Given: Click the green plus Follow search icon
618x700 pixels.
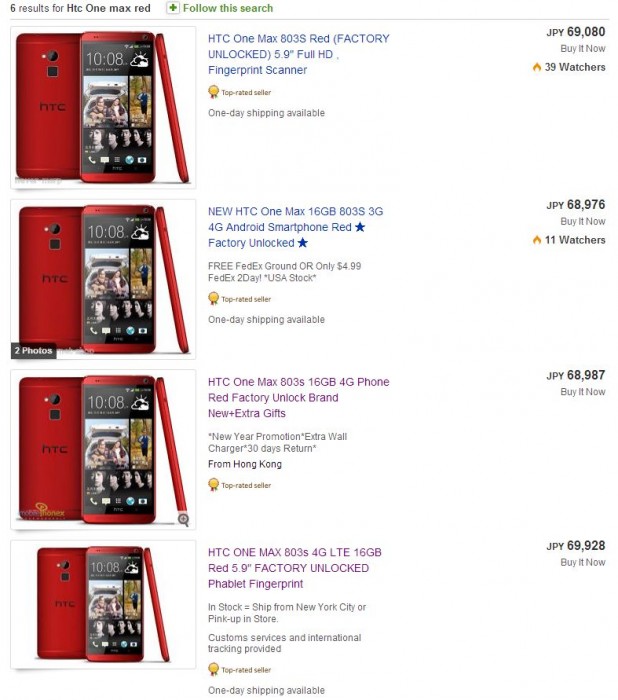Looking at the screenshot, I should coord(173,8).
